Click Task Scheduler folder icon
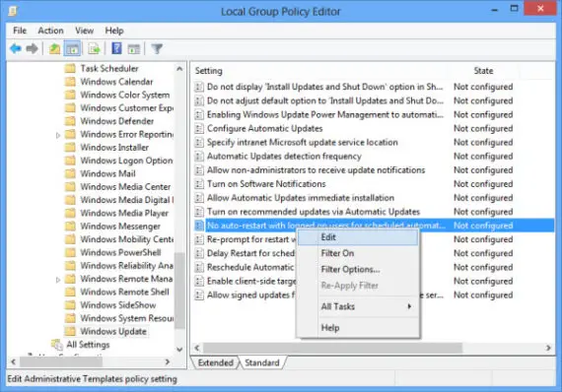 click(70, 68)
